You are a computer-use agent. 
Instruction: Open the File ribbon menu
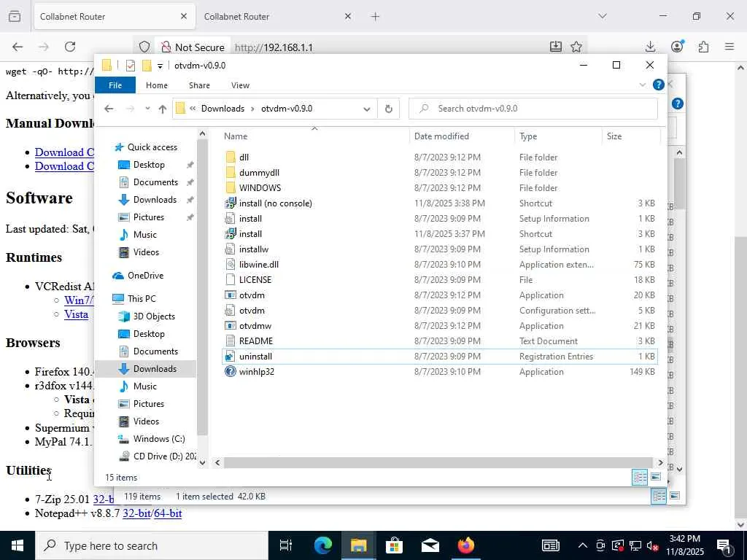115,85
